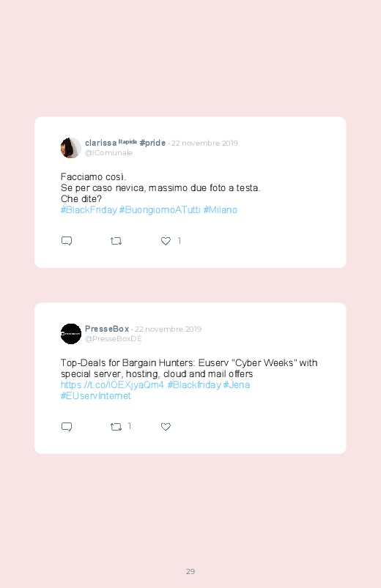Open the t.co/IOEXjyaQm4 link
Screen dimensions: 381x588
[112, 384]
